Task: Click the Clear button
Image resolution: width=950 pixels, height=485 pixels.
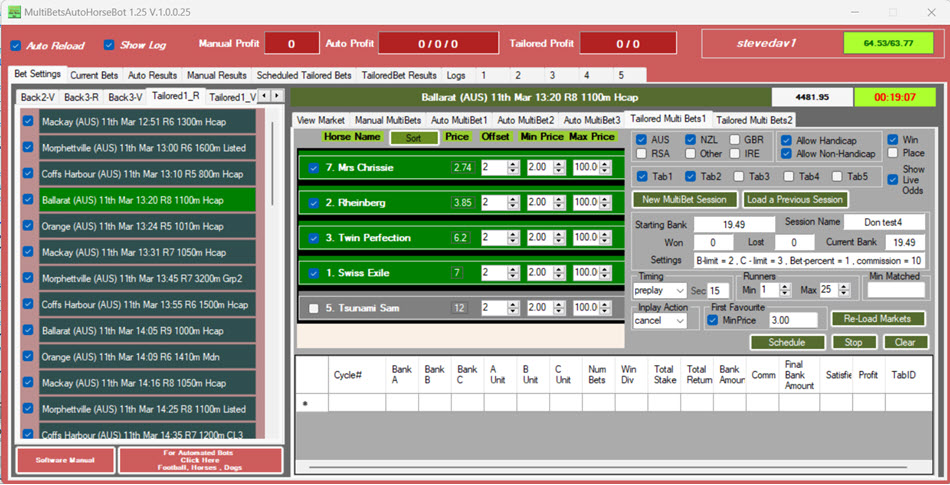Action: pos(905,343)
